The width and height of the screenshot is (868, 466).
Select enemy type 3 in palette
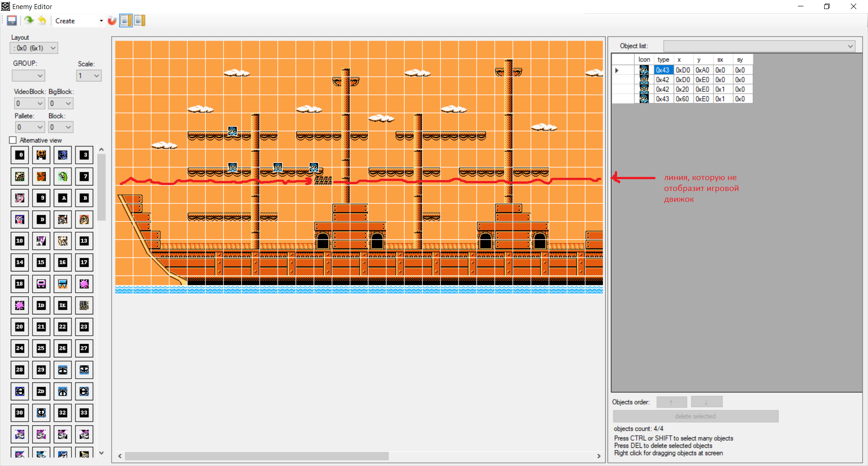(x=84, y=155)
